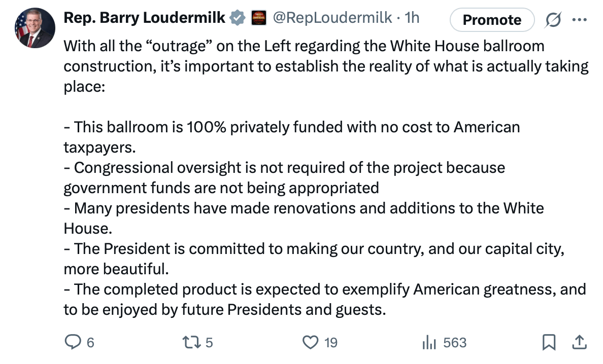Bookmark this post
The height and width of the screenshot is (364, 603).
pyautogui.click(x=548, y=343)
